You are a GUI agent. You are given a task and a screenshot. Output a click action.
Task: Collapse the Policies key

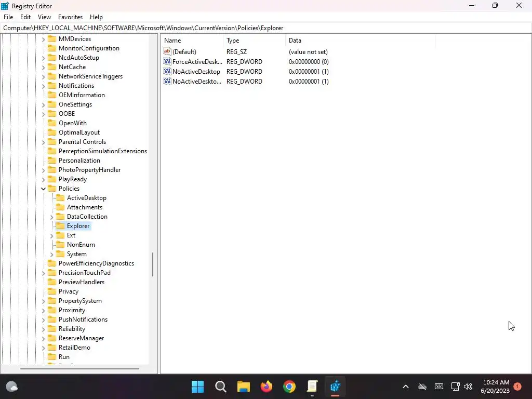tap(44, 189)
